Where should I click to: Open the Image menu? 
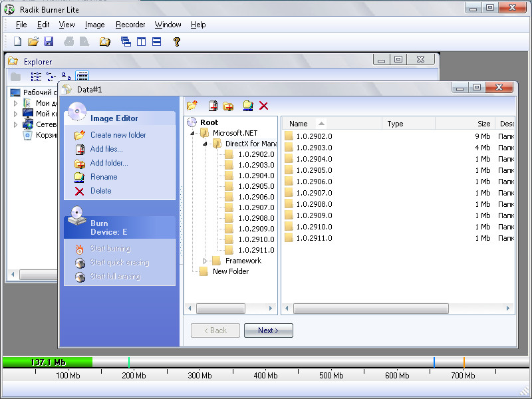pyautogui.click(x=94, y=25)
